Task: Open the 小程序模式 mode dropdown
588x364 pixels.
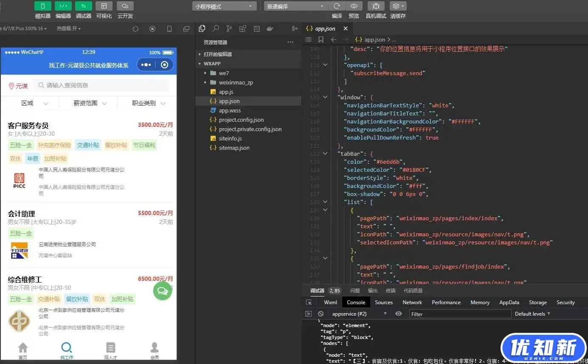Action: (224, 6)
